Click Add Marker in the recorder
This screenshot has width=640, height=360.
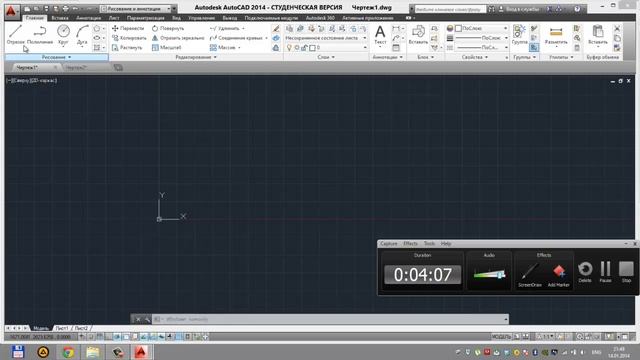click(x=558, y=274)
